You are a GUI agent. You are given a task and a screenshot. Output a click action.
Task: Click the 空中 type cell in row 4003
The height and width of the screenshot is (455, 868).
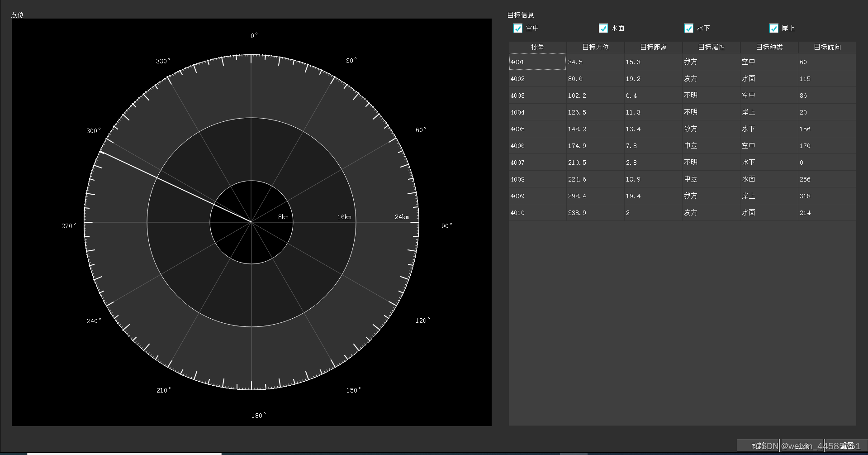769,96
